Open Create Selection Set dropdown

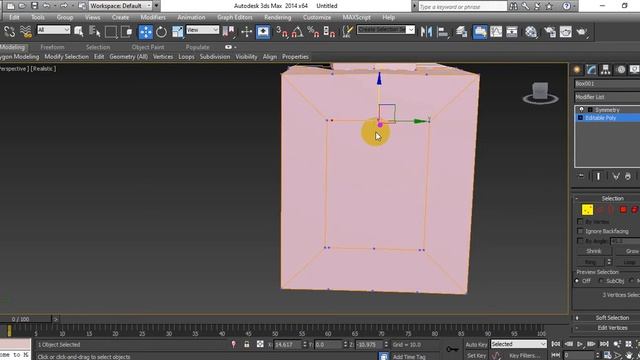386,30
